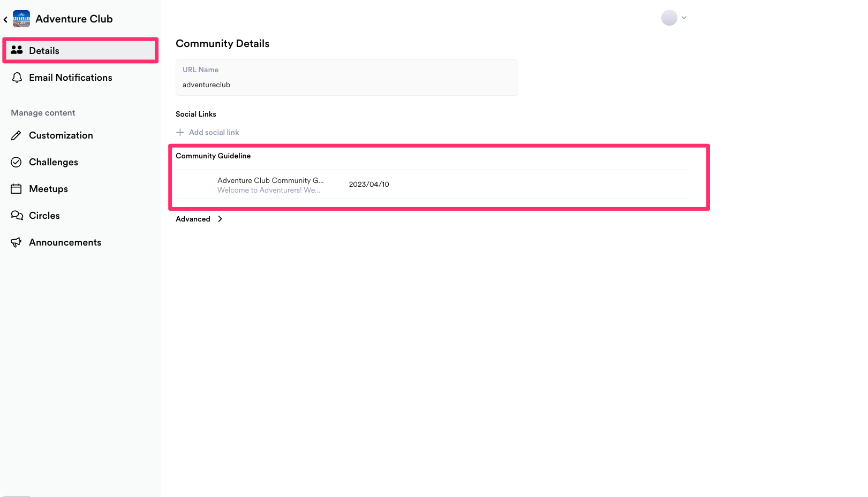Click the chat bubbles Circles icon
The height and width of the screenshot is (497, 868).
(x=17, y=216)
